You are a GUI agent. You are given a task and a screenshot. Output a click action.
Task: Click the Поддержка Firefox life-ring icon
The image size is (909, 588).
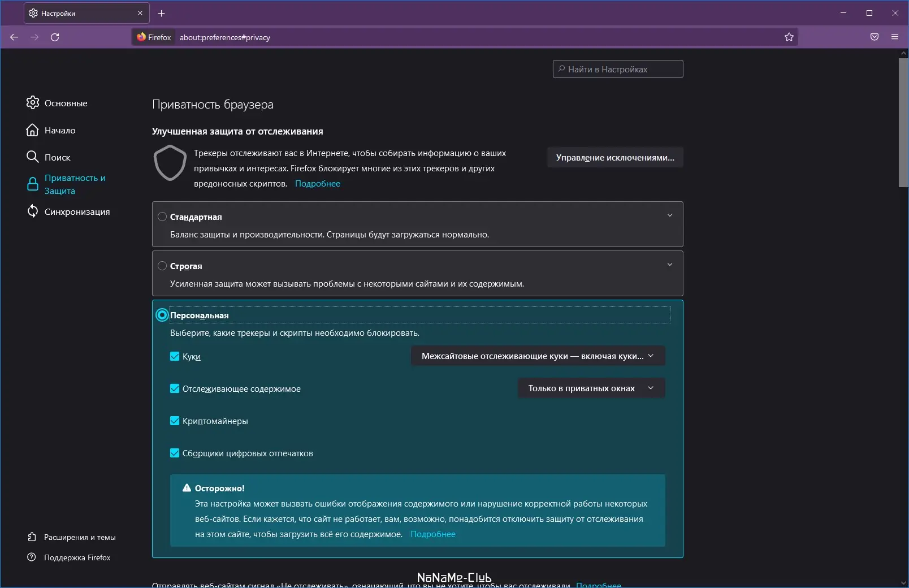point(32,557)
